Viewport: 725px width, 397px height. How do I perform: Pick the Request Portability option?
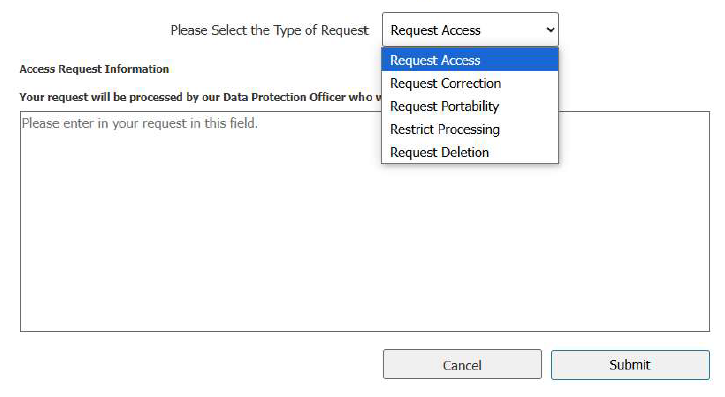tap(470, 106)
